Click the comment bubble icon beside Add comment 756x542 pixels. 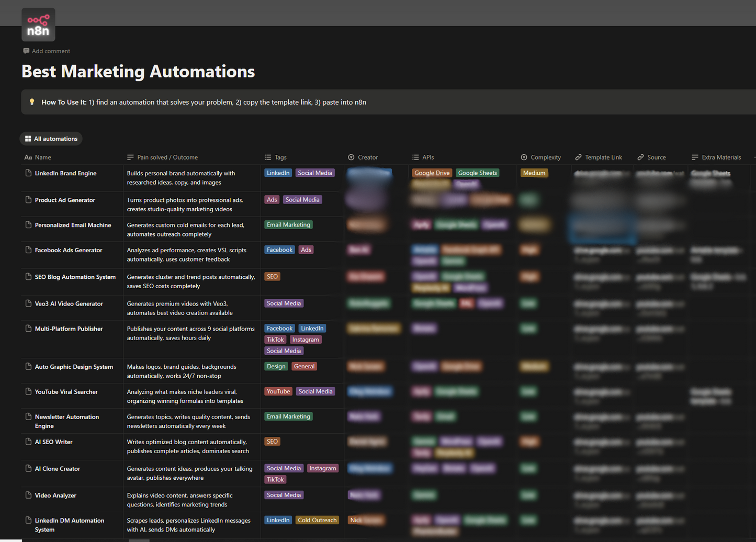coord(26,51)
